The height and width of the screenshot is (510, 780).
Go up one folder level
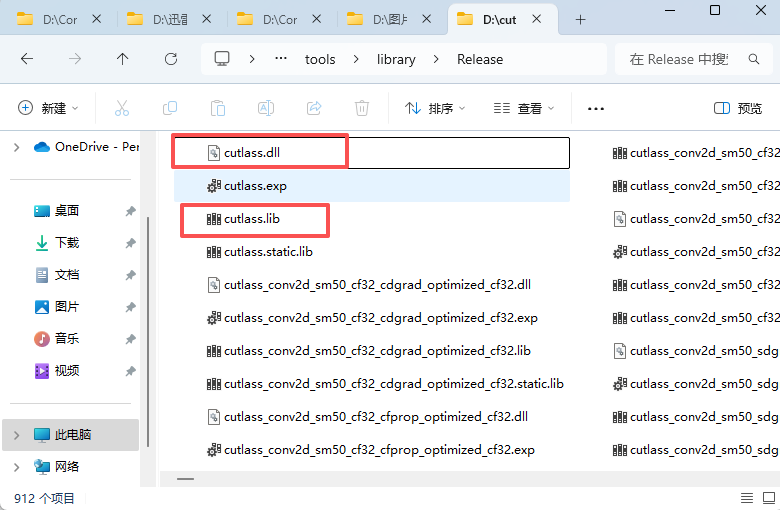tap(122, 59)
